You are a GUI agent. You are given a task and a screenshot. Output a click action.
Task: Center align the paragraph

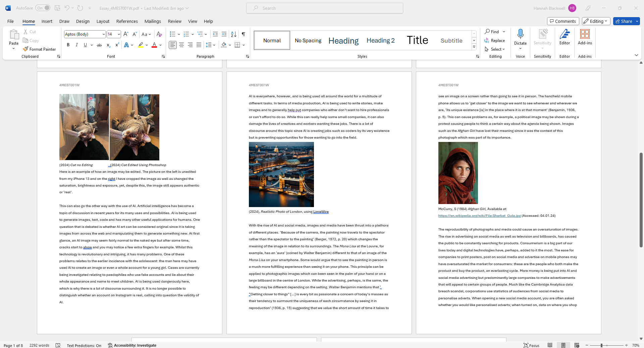pyautogui.click(x=181, y=45)
